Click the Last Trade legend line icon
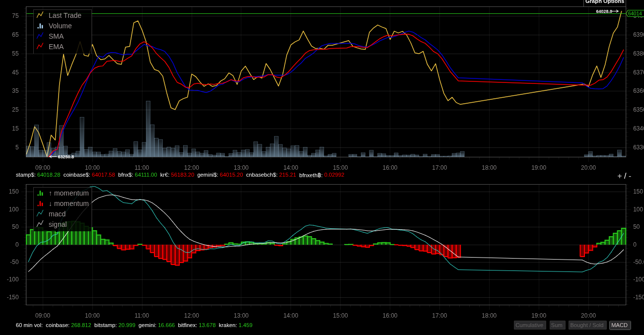 pos(40,15)
